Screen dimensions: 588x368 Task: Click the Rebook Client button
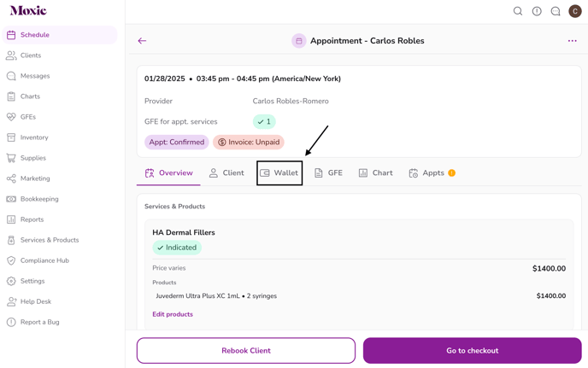(246, 350)
